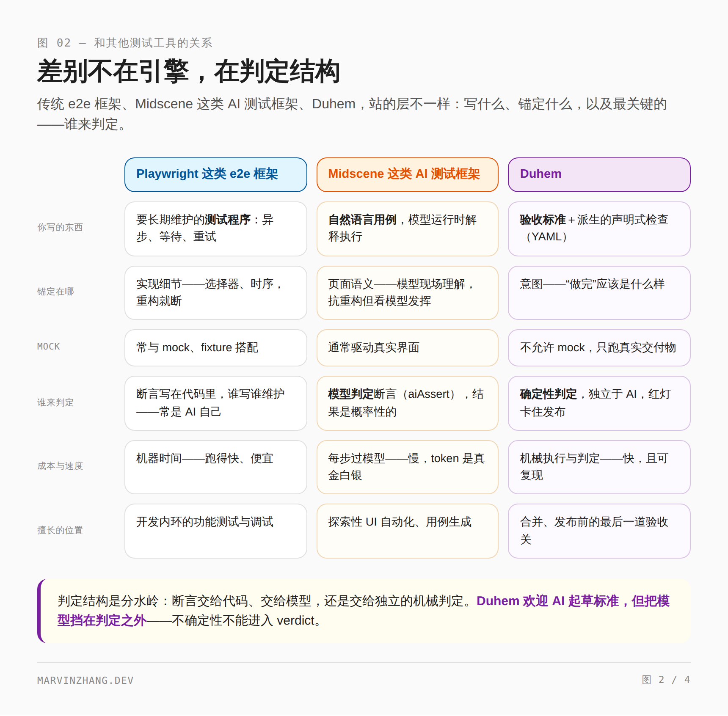Click the cell '机械执行与判定——快，且可复现'
Viewport: 728px width, 716px height.
[599, 467]
